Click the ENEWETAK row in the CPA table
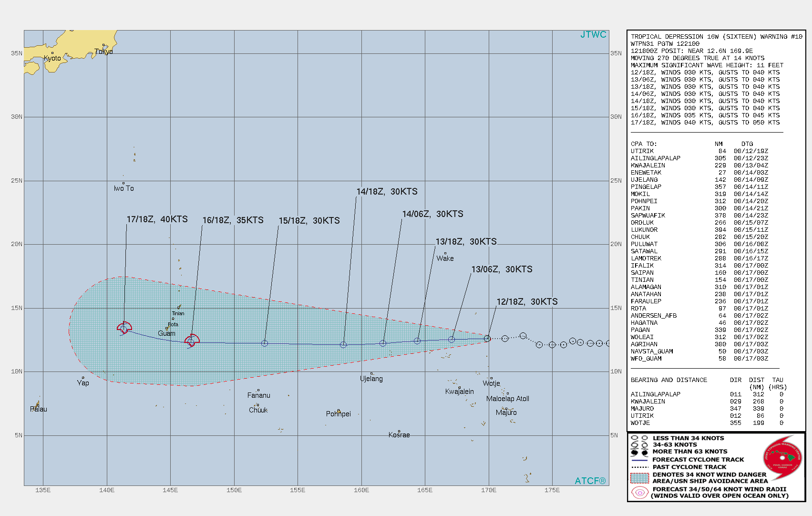 [699, 173]
